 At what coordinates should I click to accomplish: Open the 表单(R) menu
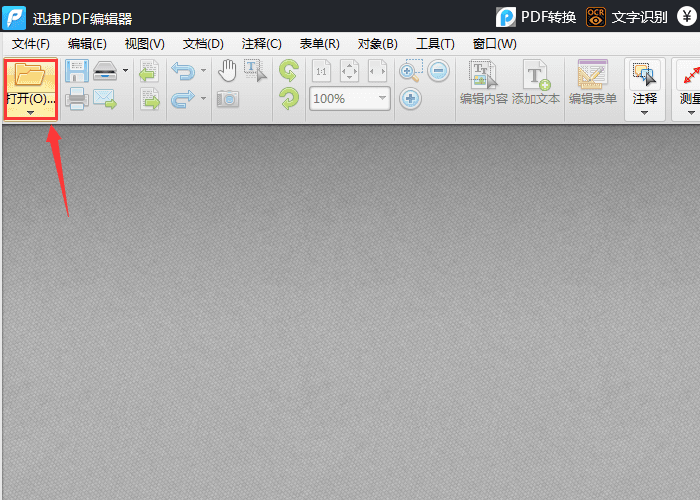click(x=320, y=44)
